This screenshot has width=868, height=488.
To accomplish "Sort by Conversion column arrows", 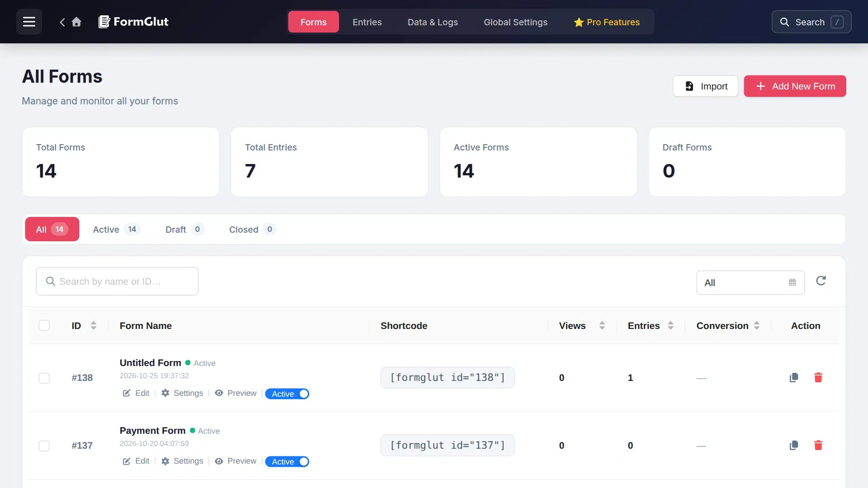I will pyautogui.click(x=757, y=325).
